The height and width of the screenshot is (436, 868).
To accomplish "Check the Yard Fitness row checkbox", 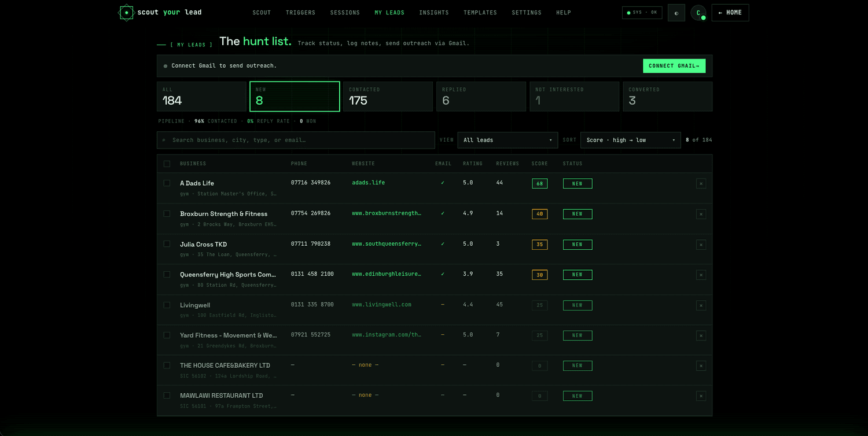I will click(167, 335).
